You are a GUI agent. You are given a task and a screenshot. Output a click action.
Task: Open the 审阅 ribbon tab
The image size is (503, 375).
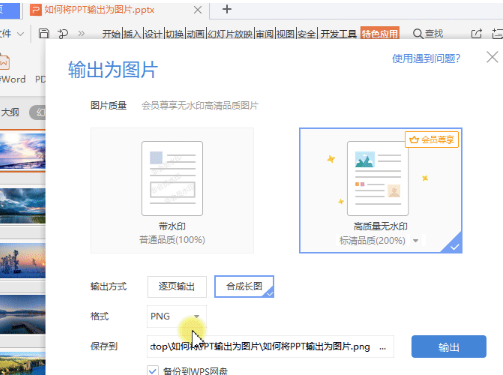point(265,34)
